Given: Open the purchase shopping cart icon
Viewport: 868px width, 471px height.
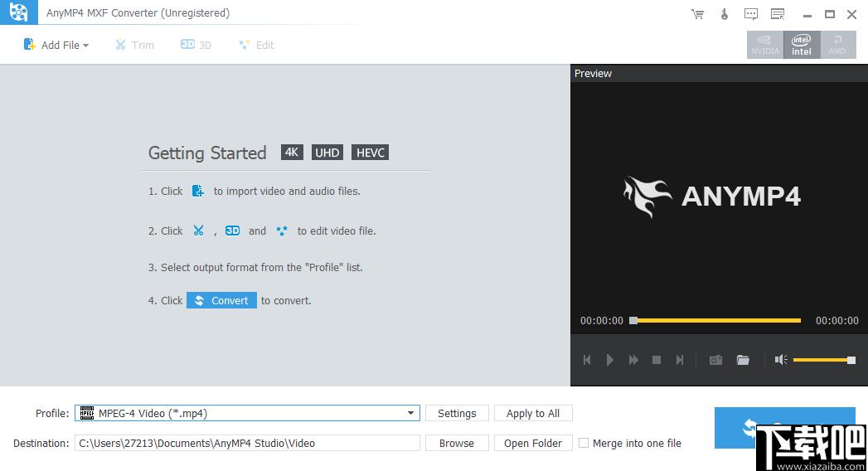Looking at the screenshot, I should (698, 14).
